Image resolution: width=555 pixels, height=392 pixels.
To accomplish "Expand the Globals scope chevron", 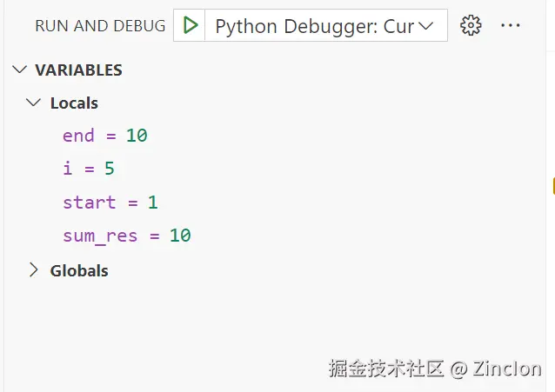I will [x=34, y=269].
